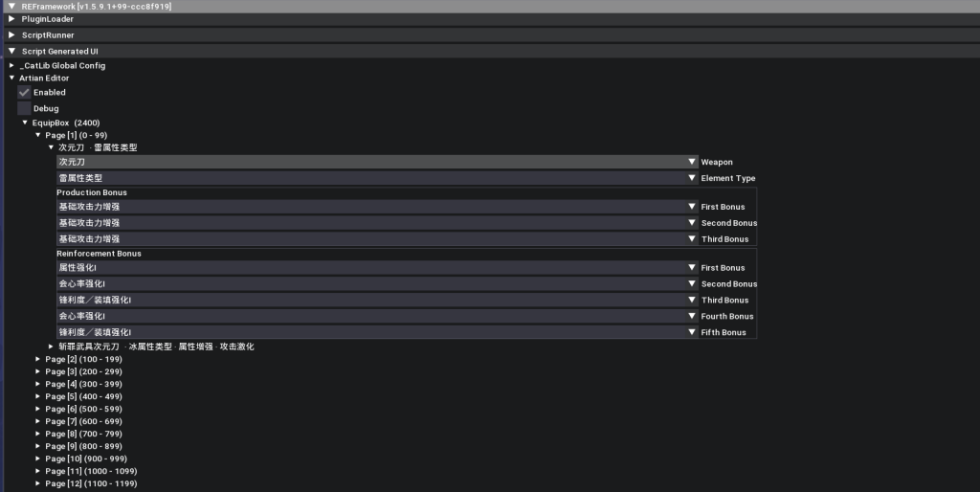The height and width of the screenshot is (492, 980).
Task: Collapse the REFramework window title arrow
Action: (x=11, y=7)
